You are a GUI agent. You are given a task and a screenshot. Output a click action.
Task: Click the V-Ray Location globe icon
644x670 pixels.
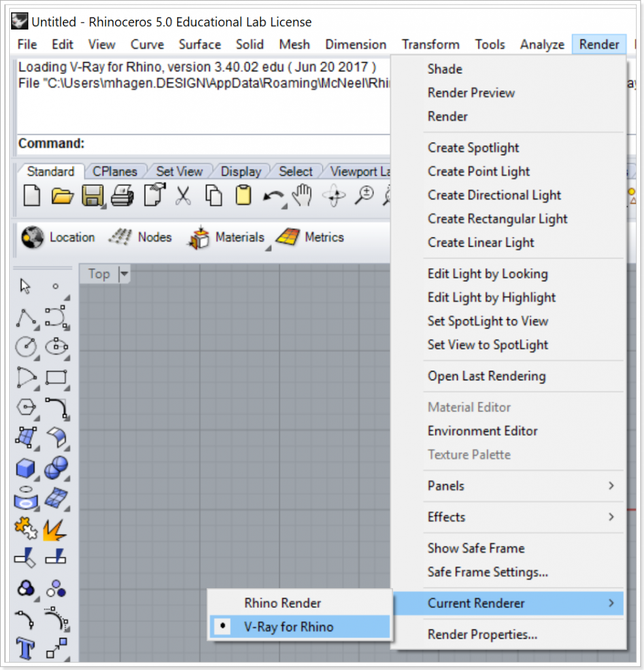pos(33,237)
